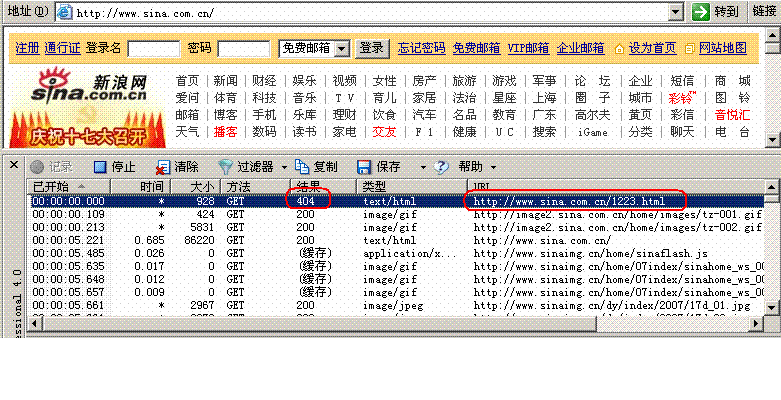Click the Save (保存) floppy icon
Viewport: 781px width, 400px height.
[x=365, y=166]
